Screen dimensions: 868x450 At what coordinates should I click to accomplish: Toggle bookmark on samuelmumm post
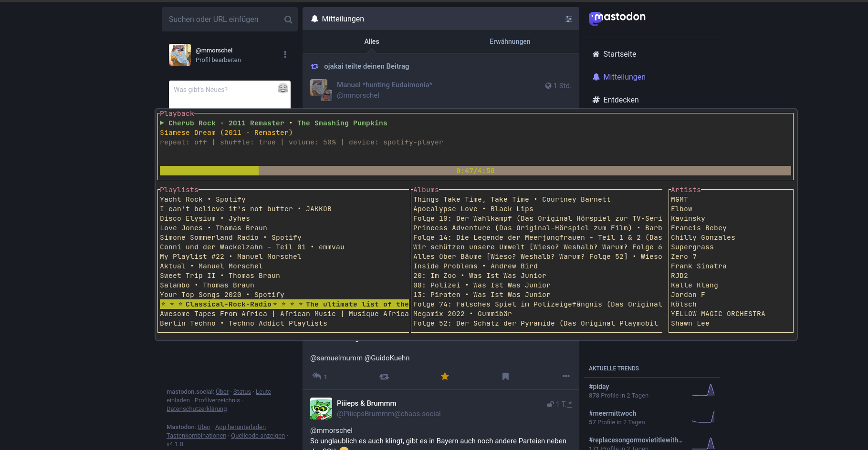pos(505,376)
